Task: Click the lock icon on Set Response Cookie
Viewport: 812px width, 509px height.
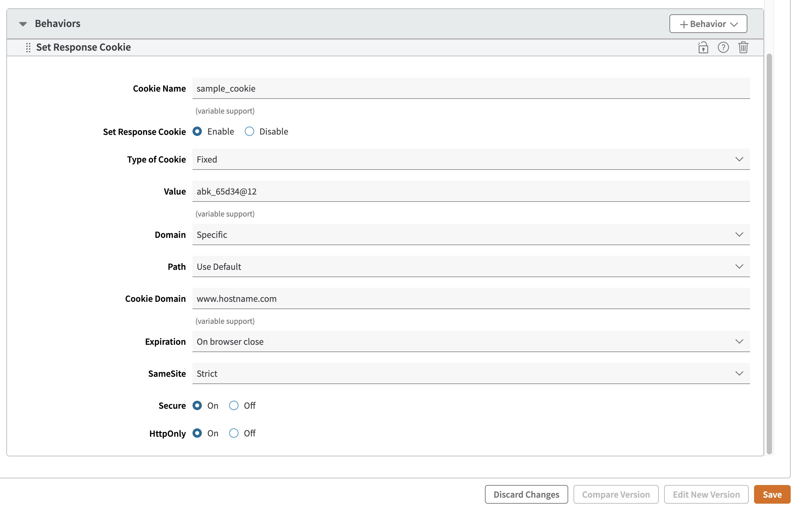Action: (703, 47)
